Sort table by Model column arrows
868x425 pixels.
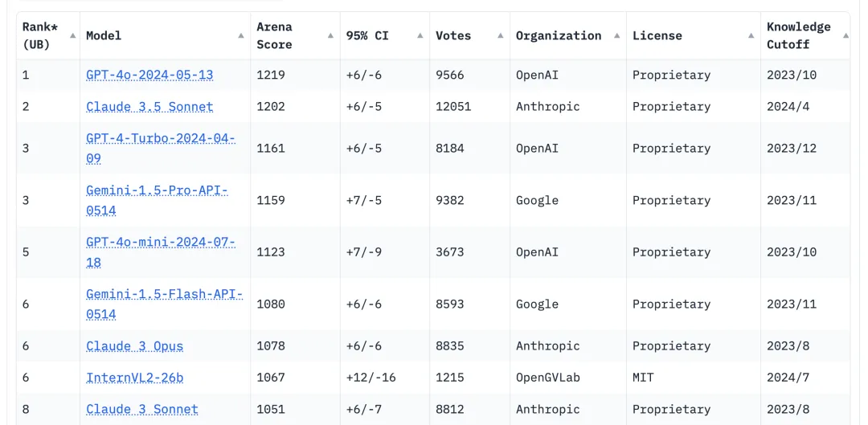(241, 36)
